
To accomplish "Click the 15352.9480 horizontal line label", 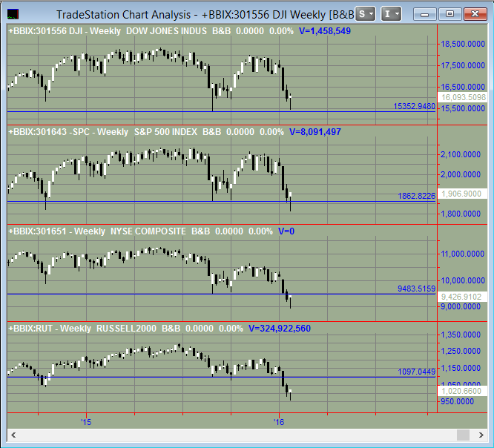I will 414,106.
